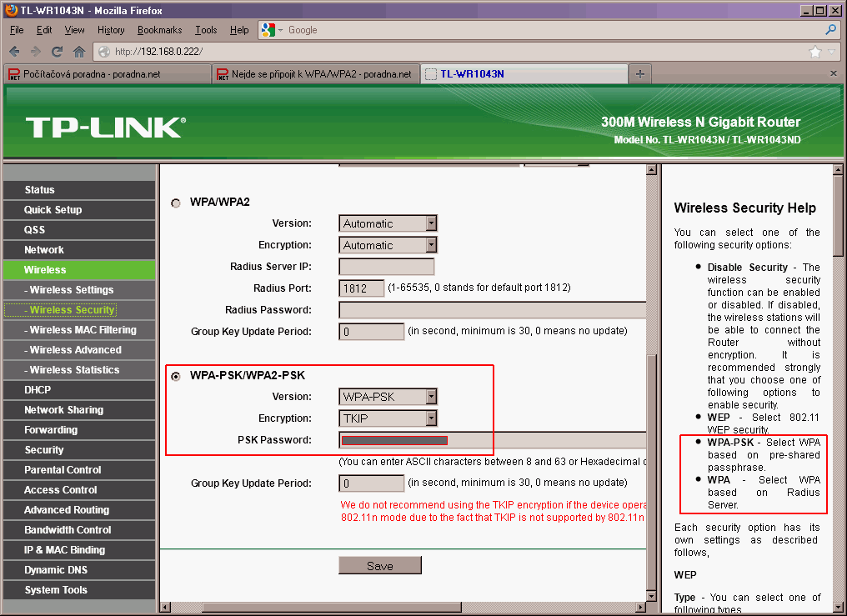Open the WPA-PSK Version dropdown
Viewport: 847px width, 616px height.
coord(388,397)
